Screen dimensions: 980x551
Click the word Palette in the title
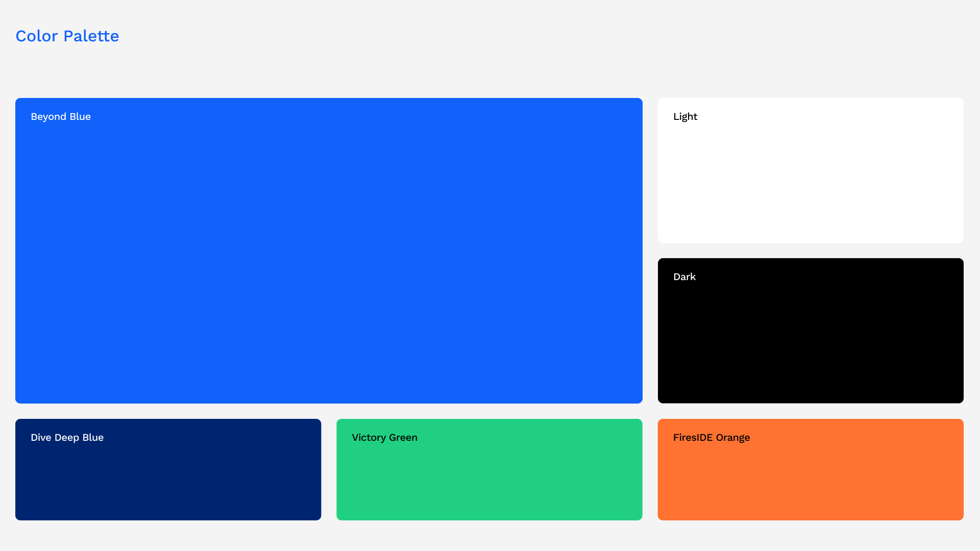[91, 36]
